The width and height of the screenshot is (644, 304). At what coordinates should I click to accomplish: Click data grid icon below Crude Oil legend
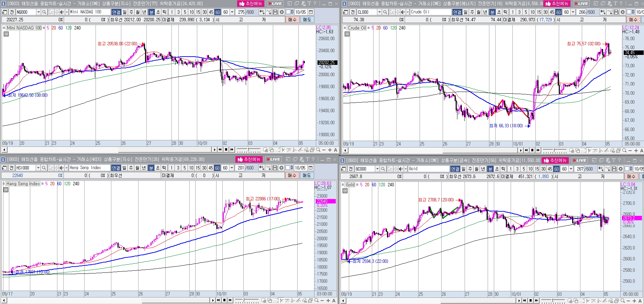point(347,34)
